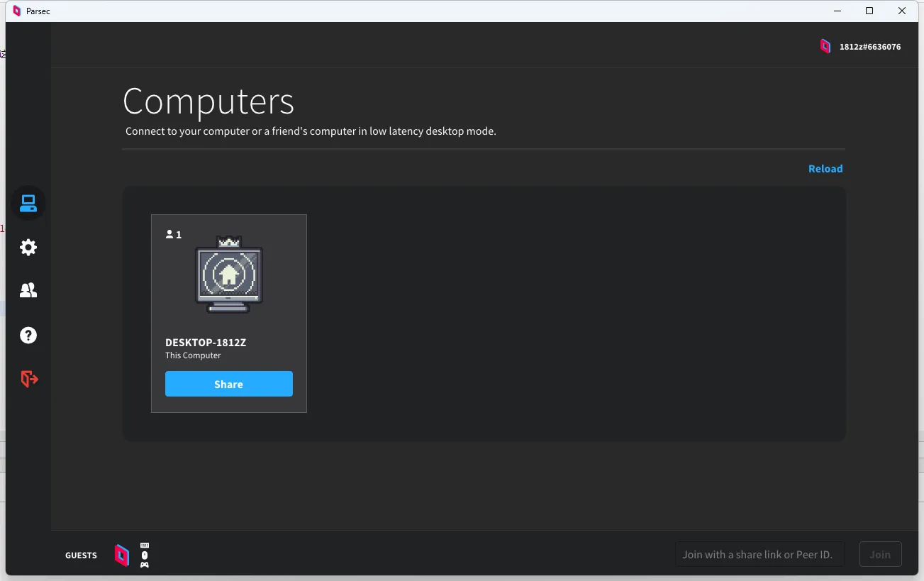Toggle the guest mouse permission icon
924x581 pixels.
[x=145, y=555]
